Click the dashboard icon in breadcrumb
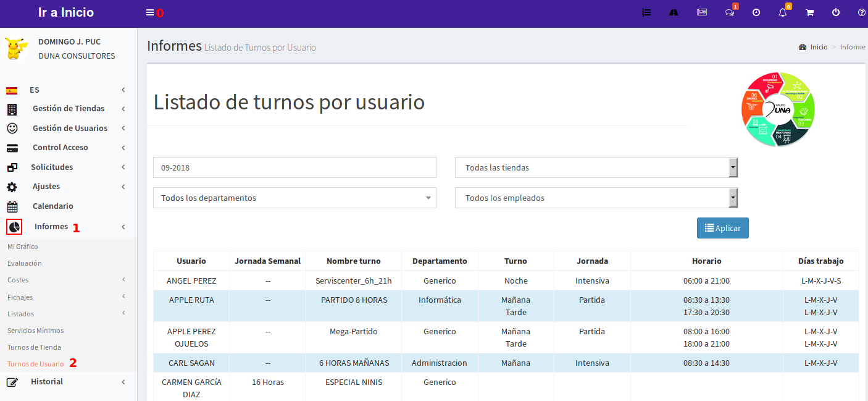Image resolution: width=868 pixels, height=401 pixels. [x=803, y=47]
